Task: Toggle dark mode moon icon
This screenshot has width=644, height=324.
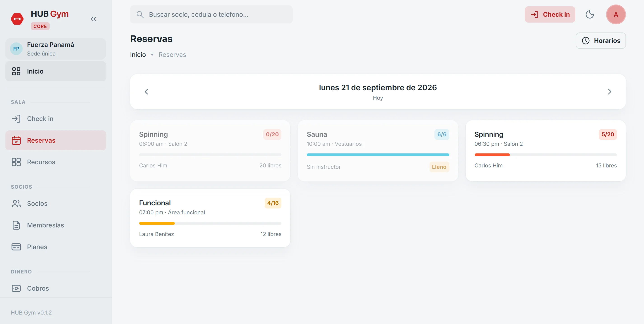Action: [x=590, y=14]
